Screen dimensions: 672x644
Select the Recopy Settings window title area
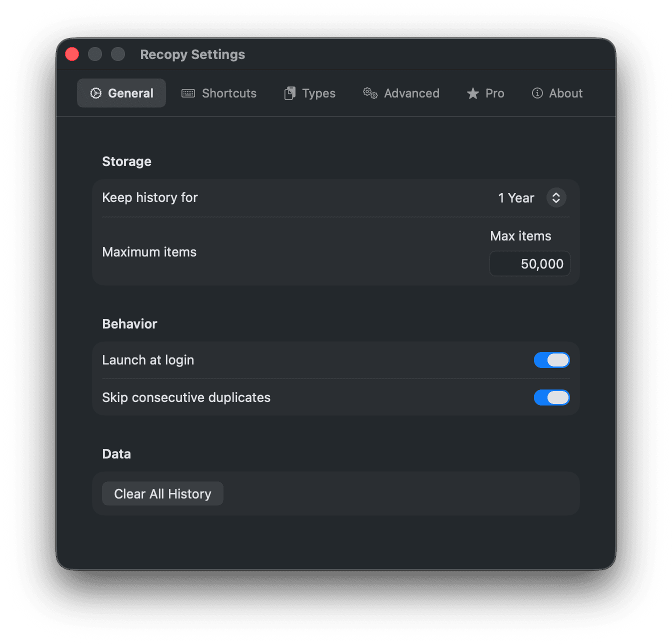click(192, 54)
